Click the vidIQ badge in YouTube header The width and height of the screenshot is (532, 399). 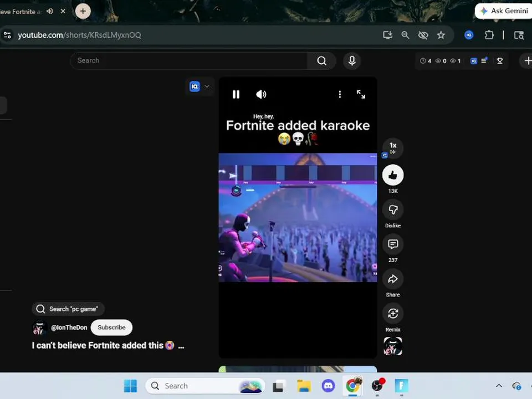[x=474, y=61]
